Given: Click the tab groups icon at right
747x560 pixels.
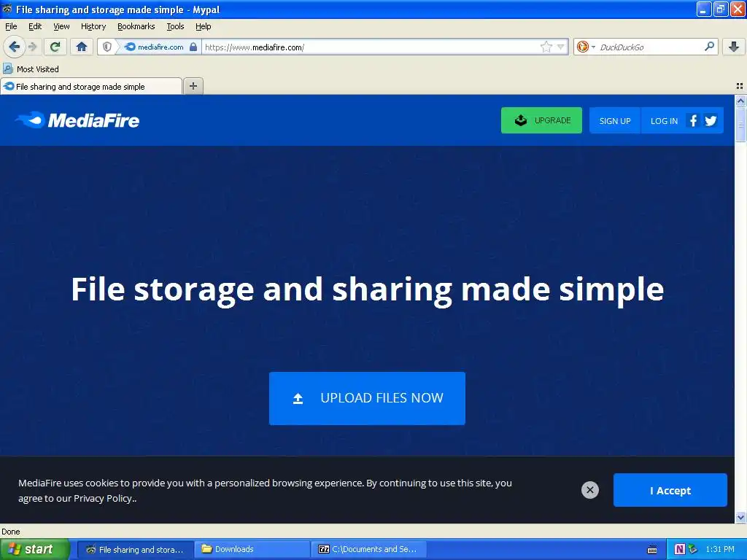Looking at the screenshot, I should (x=740, y=86).
